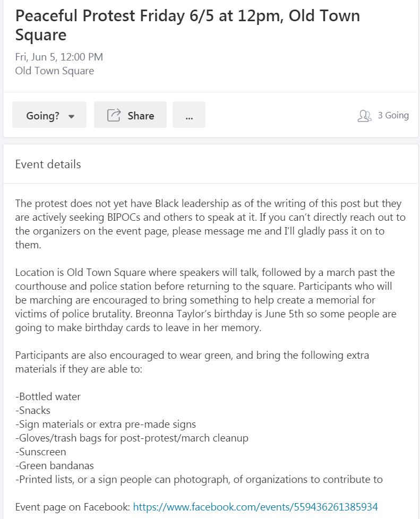The height and width of the screenshot is (519, 420).
Task: Click the Fri, Jun 5, 12:00 PM date
Action: (x=59, y=57)
